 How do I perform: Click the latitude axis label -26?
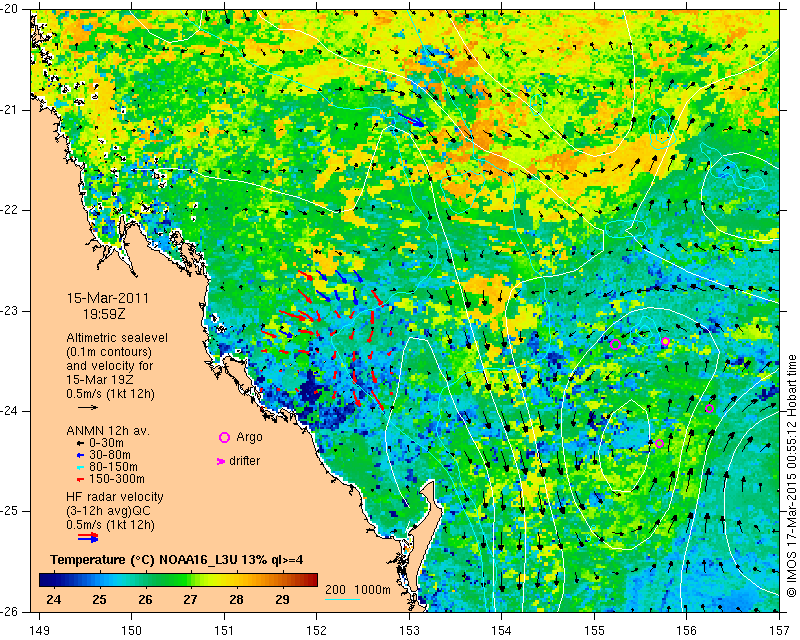click(x=9, y=611)
